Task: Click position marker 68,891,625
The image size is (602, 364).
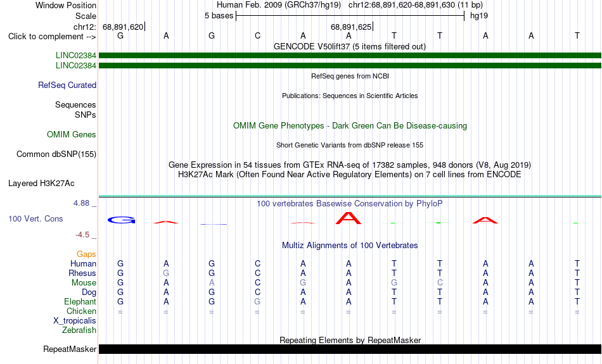Action: click(x=351, y=27)
